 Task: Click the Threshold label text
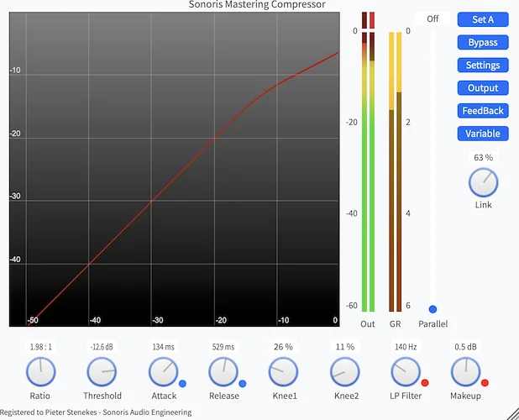click(x=102, y=396)
